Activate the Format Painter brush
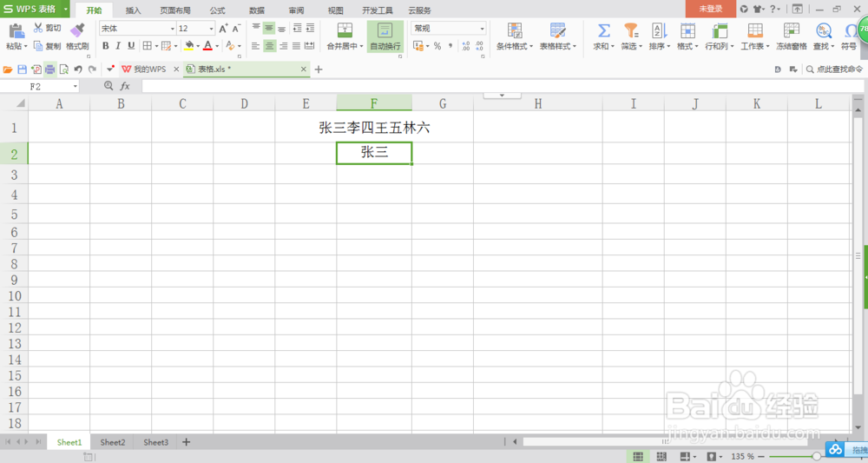 [x=77, y=31]
